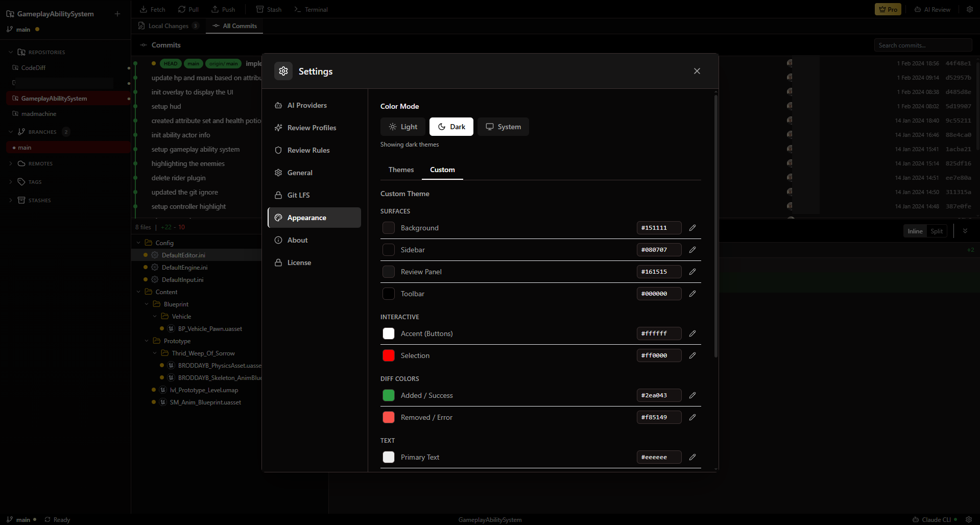
Task: Edit the Toolbar color with pencil icon
Action: (692, 294)
